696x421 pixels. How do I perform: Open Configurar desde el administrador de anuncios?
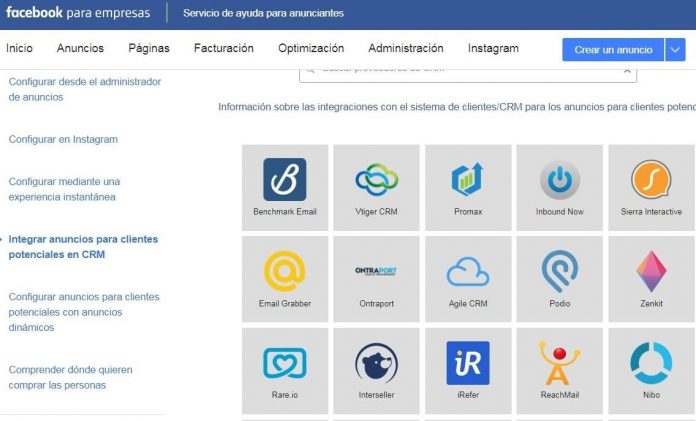pyautogui.click(x=85, y=89)
